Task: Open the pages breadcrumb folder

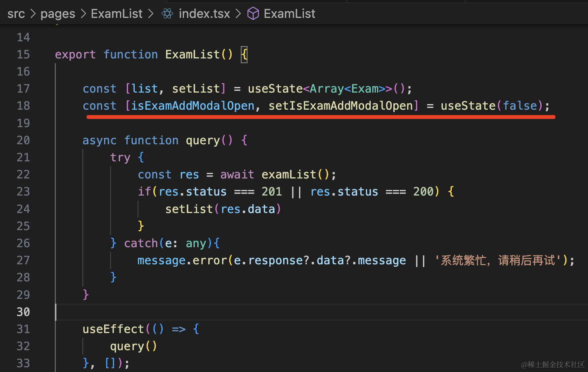Action: [58, 14]
